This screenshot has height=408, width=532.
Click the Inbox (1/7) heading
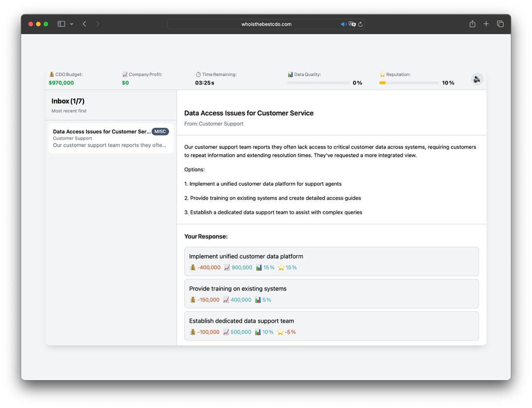(68, 101)
